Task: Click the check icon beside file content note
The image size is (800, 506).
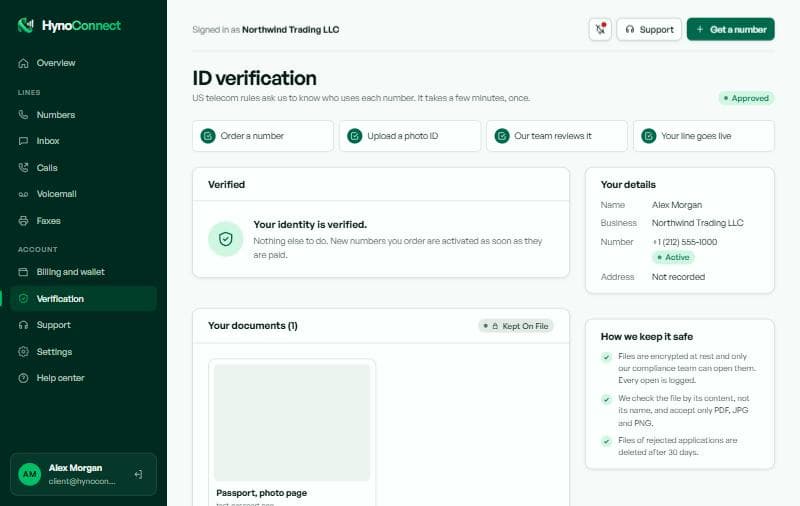Action: tap(606, 399)
